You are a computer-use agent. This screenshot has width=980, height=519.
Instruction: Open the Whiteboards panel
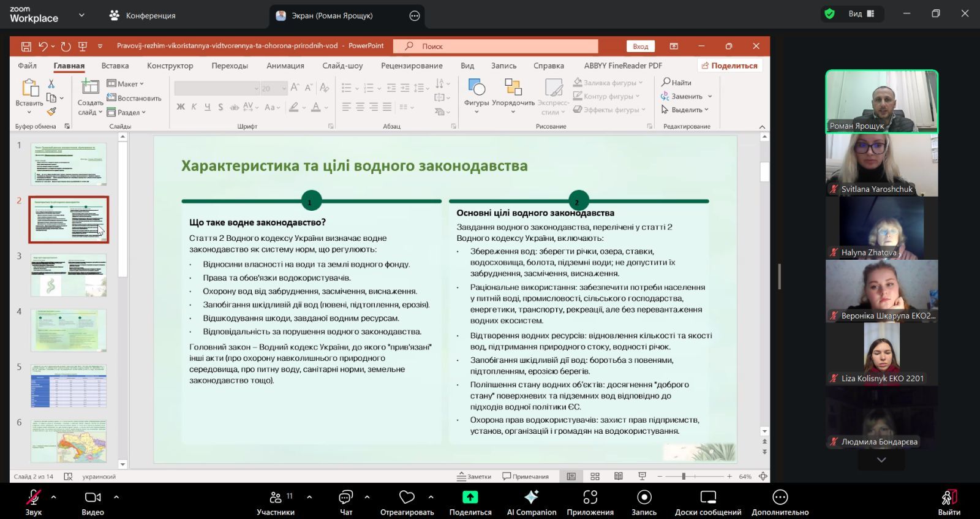[x=707, y=498]
